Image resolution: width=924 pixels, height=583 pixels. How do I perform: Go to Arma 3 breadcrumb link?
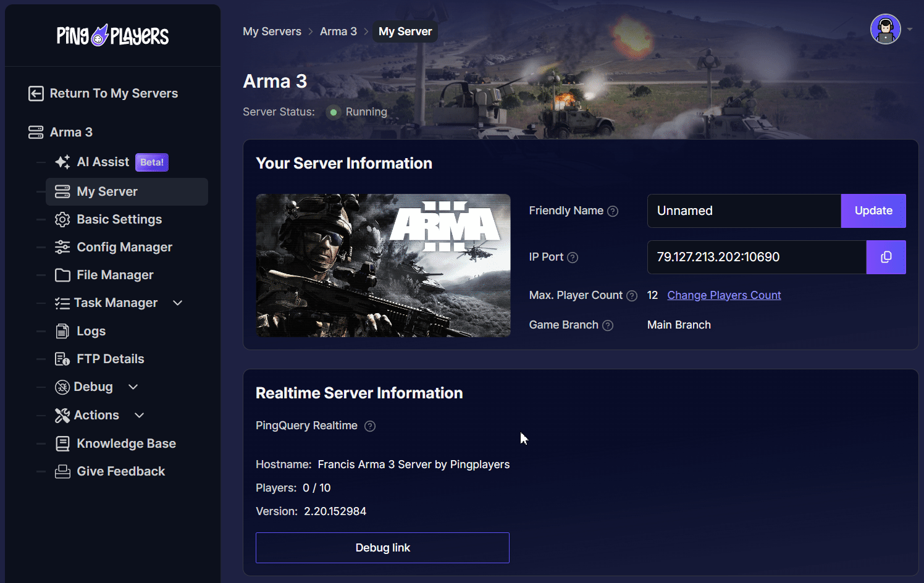pyautogui.click(x=338, y=31)
